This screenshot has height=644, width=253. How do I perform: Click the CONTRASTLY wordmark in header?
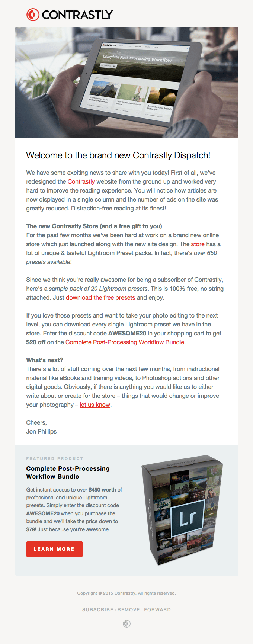[77, 15]
